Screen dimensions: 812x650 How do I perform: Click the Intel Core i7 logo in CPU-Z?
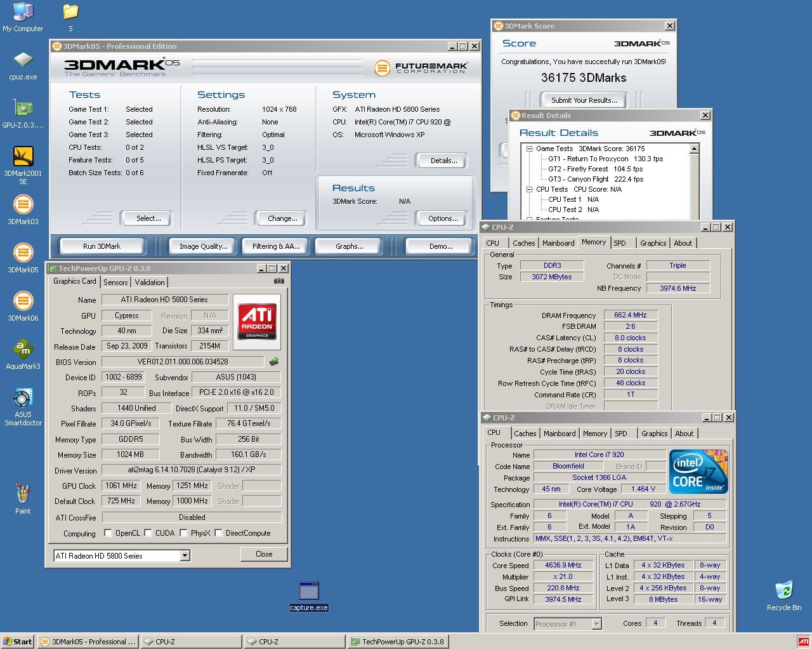coord(698,472)
